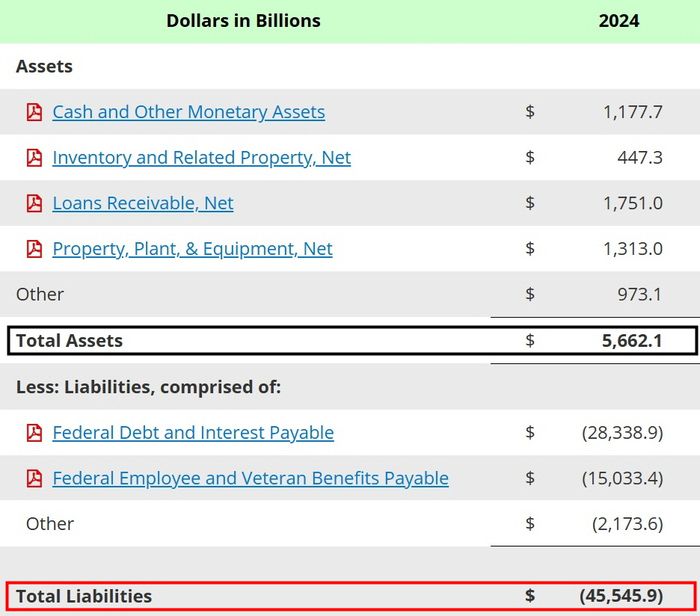Viewport: 700px width, 616px height.
Task: Open the PDF icon for Inventory and Related Property
Action: coord(34,158)
